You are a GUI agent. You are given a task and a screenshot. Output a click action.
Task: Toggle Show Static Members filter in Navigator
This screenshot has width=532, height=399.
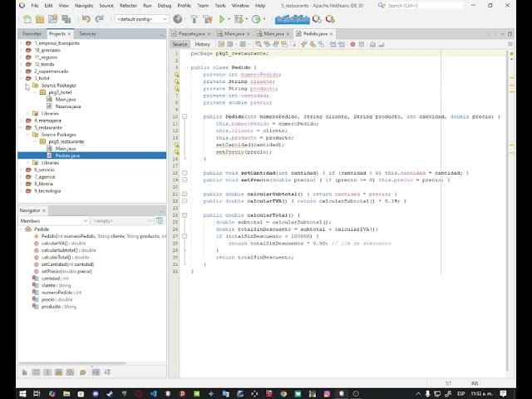click(x=47, y=372)
